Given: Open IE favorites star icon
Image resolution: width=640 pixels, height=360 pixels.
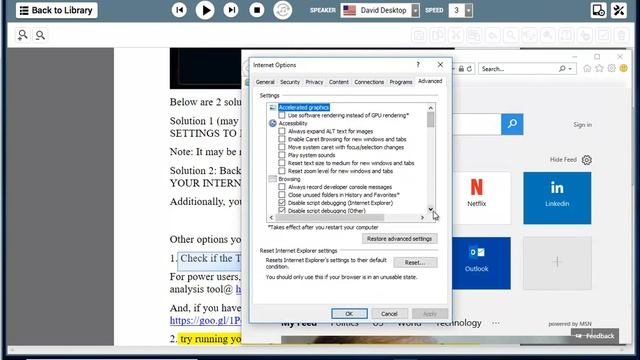Looking at the screenshot, I should 599,69.
